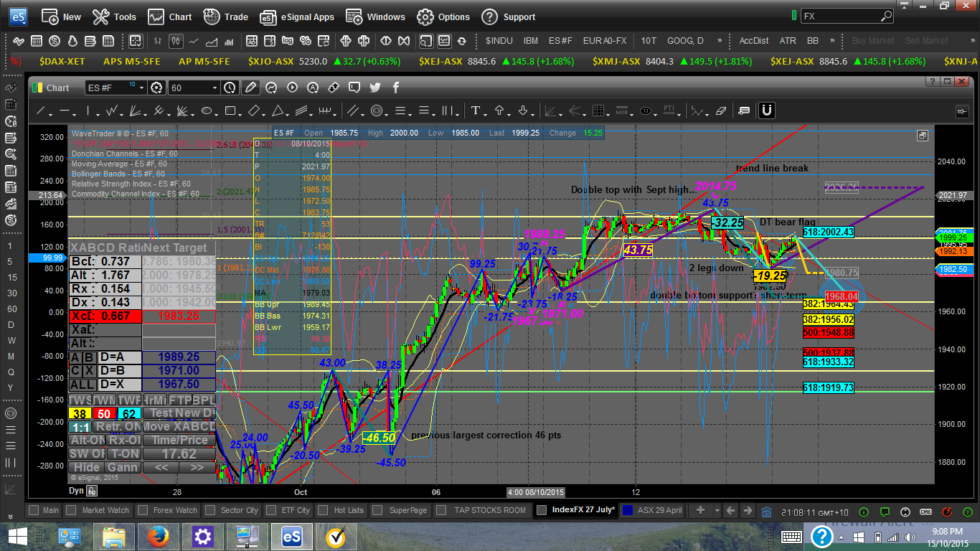Open chart settings gear next to symbol
Image resolution: width=980 pixels, height=551 pixels.
156,88
